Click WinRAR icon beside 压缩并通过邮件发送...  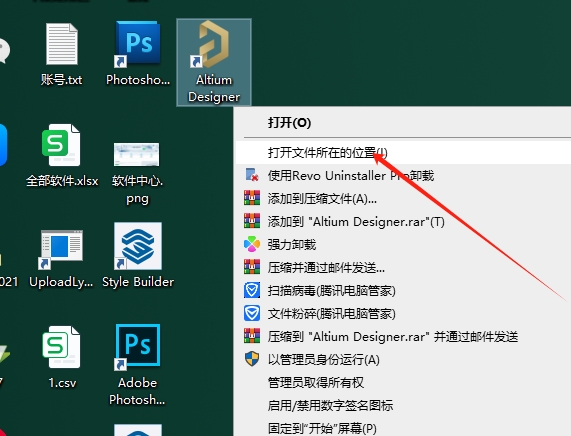point(252,267)
